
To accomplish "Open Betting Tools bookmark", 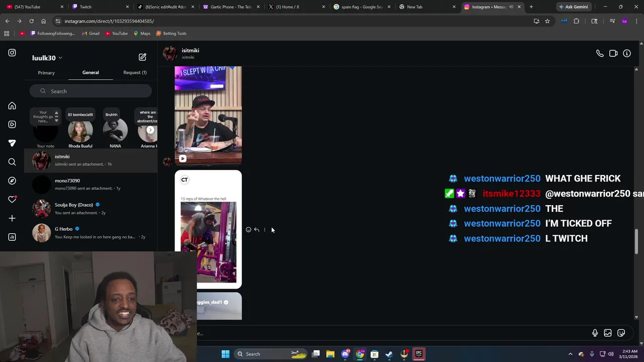I will (x=171, y=33).
